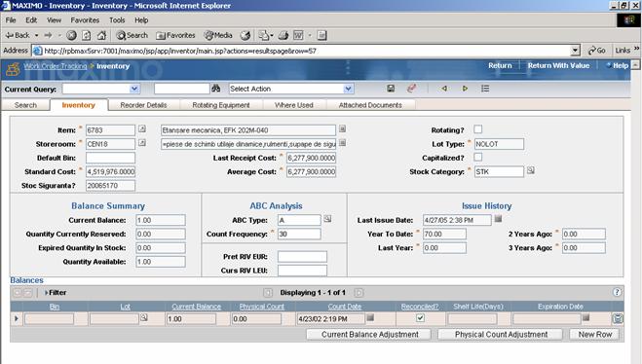This screenshot has height=364, width=642.
Task: Save record with diskette icon
Action: coord(391,89)
